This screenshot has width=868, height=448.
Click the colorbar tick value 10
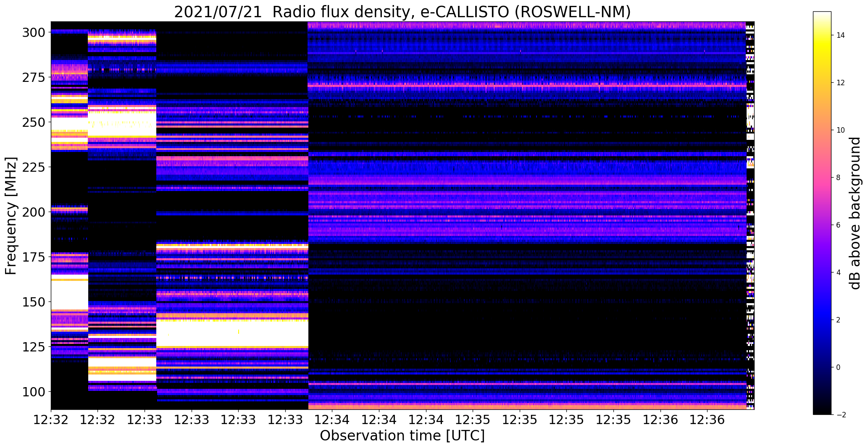(841, 130)
